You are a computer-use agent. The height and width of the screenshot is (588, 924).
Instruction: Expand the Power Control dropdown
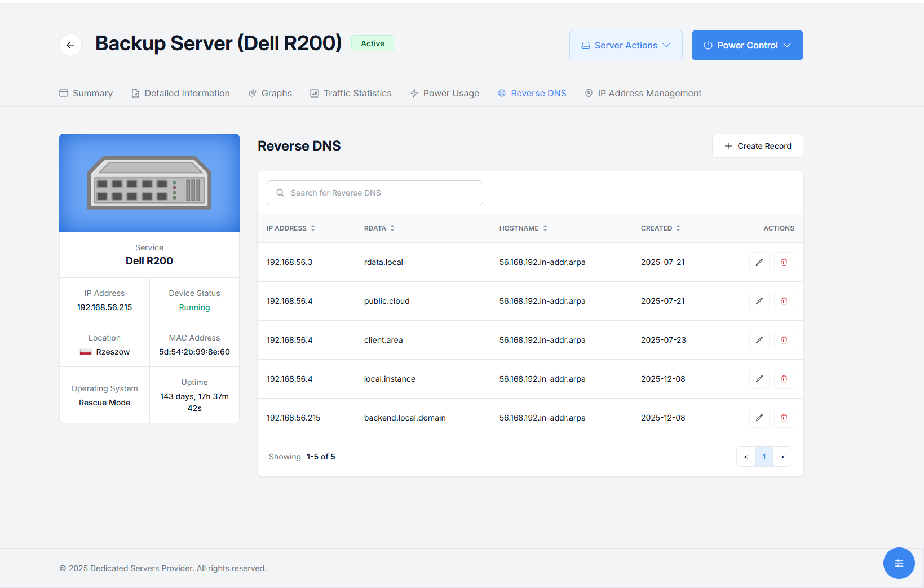click(x=747, y=45)
